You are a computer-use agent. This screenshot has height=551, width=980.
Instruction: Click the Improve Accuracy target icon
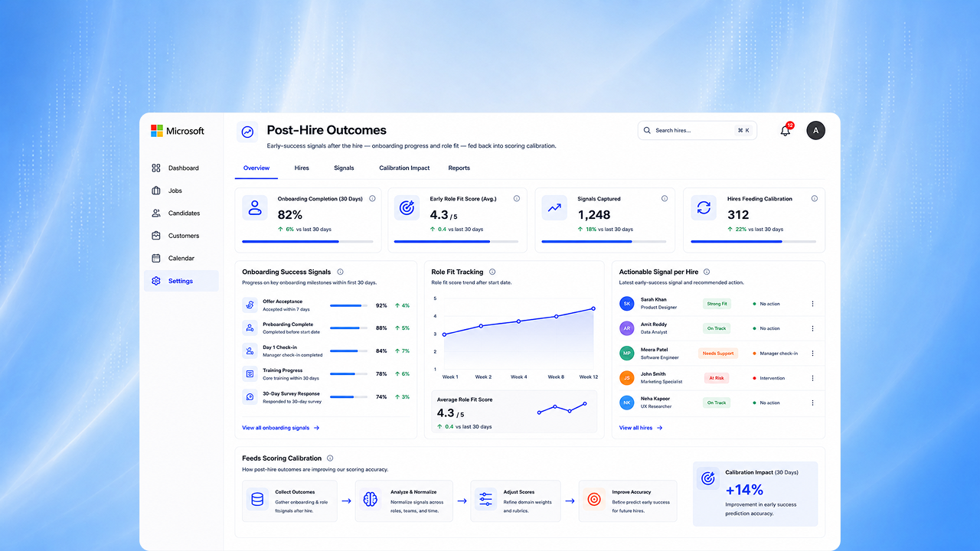tap(593, 500)
